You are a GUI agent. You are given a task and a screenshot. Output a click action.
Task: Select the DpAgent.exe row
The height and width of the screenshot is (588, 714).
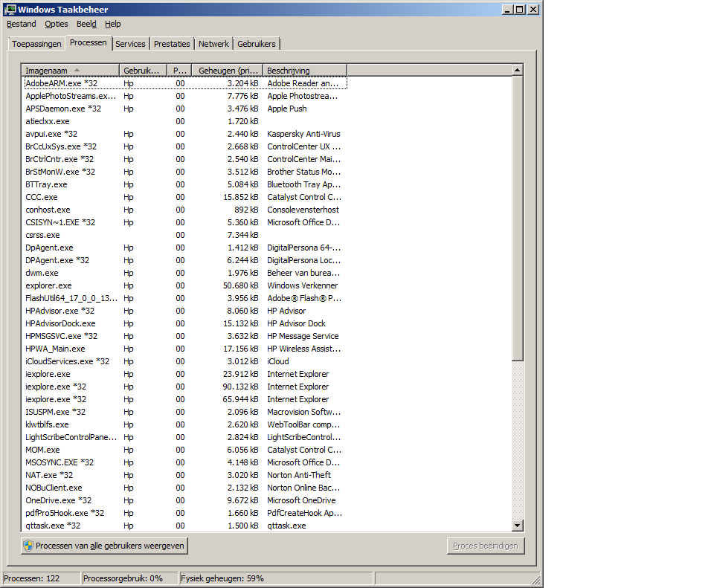[x=185, y=248]
